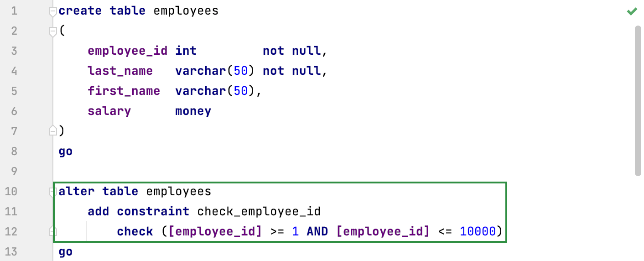Click the 'last_name' column name
This screenshot has width=644, height=261.
[120, 71]
